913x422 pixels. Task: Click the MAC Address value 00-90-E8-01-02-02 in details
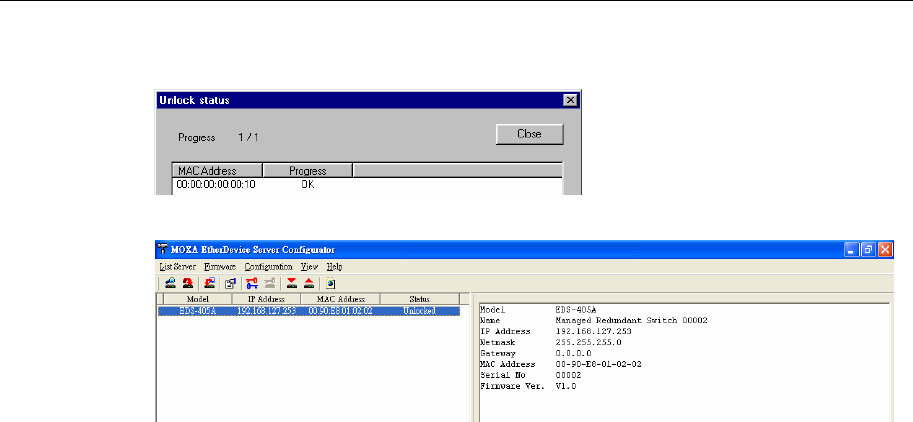(x=599, y=364)
